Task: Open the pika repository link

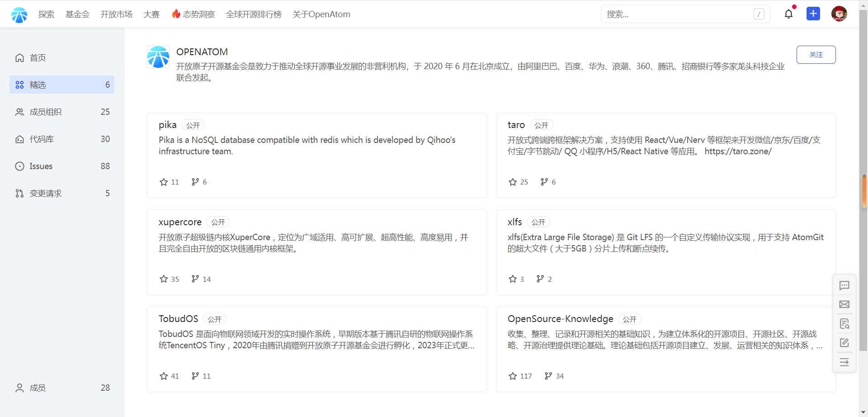Action: pos(167,125)
